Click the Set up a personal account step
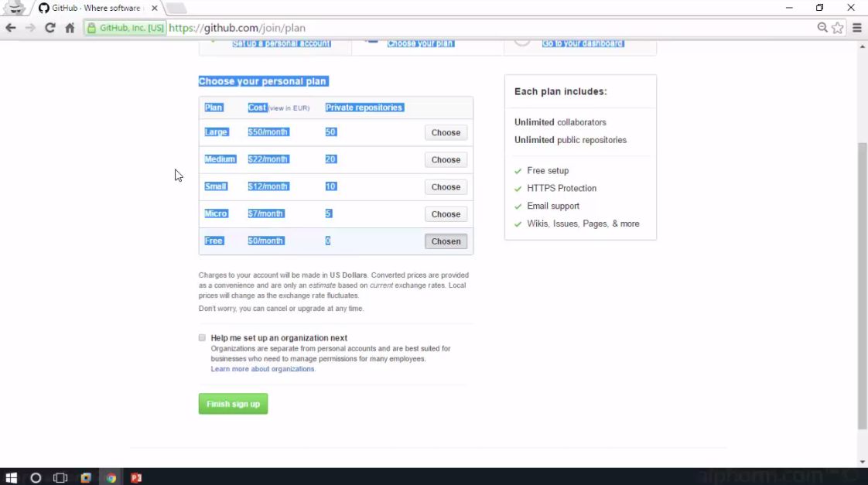868x485 pixels. pos(282,44)
